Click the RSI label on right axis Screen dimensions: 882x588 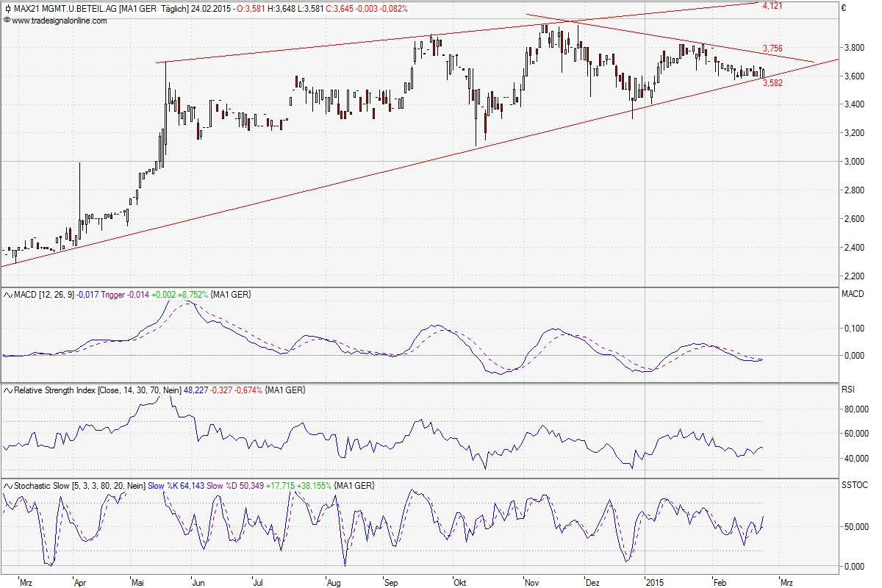(x=848, y=390)
